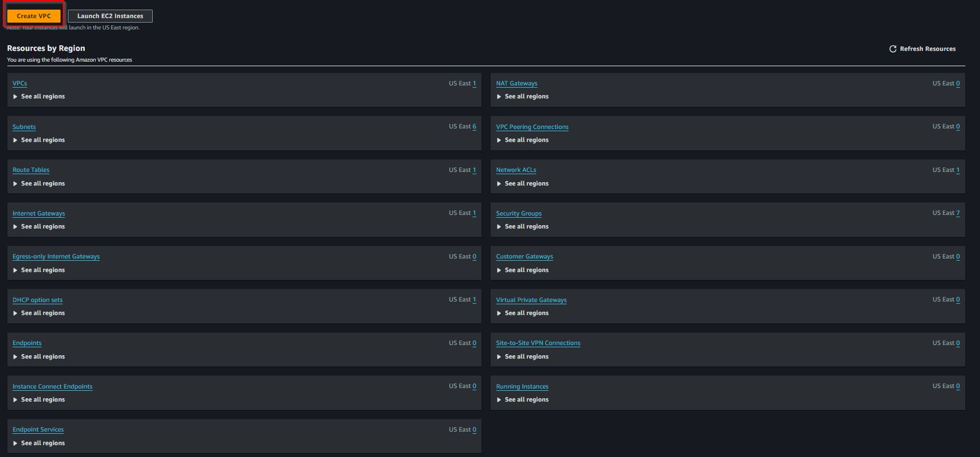
Task: Expand See all regions under Customer Gateways
Action: 523,270
